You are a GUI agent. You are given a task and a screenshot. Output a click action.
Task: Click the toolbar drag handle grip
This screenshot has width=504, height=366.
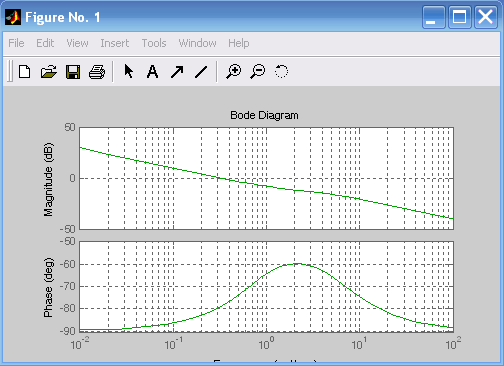coord(10,71)
